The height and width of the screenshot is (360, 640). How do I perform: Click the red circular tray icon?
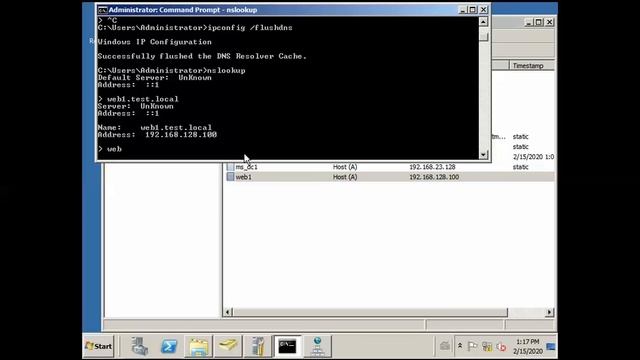[x=501, y=347]
